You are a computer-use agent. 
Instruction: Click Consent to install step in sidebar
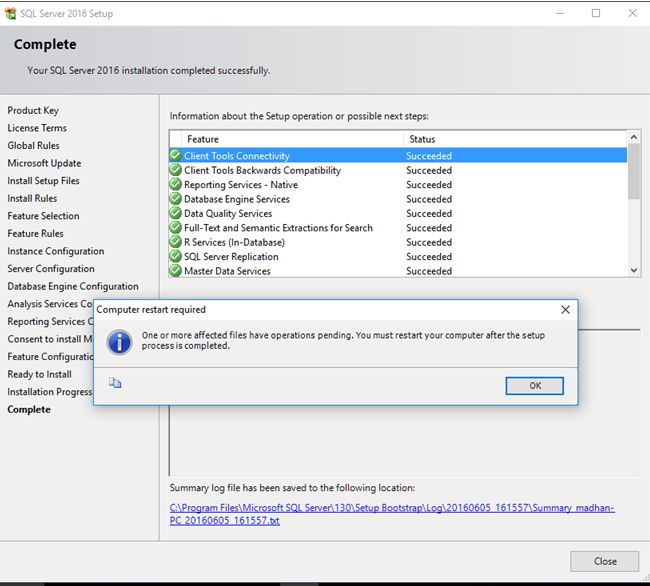(50, 339)
